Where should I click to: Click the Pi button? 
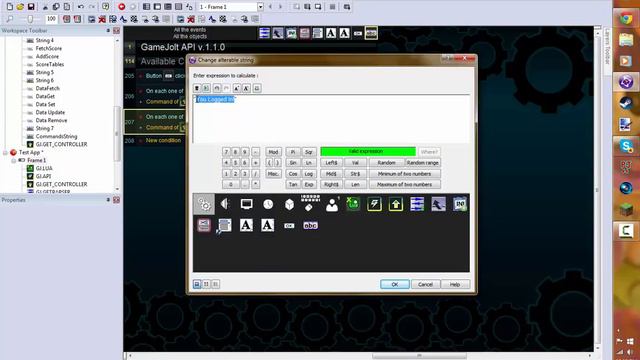click(x=293, y=152)
